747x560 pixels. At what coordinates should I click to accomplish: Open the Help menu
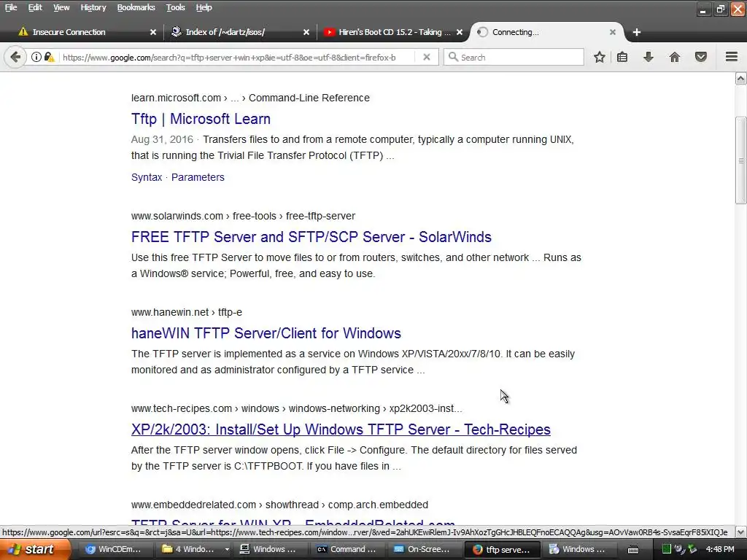pos(204,7)
